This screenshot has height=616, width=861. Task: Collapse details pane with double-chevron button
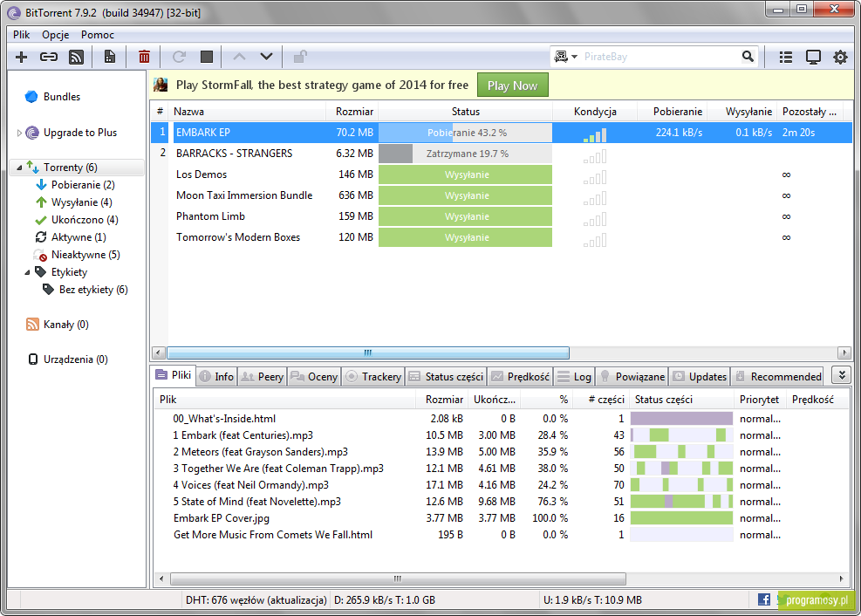(841, 375)
